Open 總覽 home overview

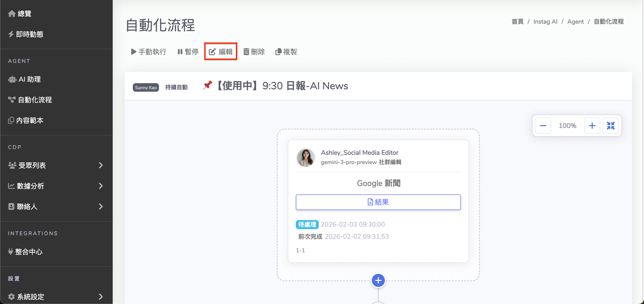click(x=24, y=14)
